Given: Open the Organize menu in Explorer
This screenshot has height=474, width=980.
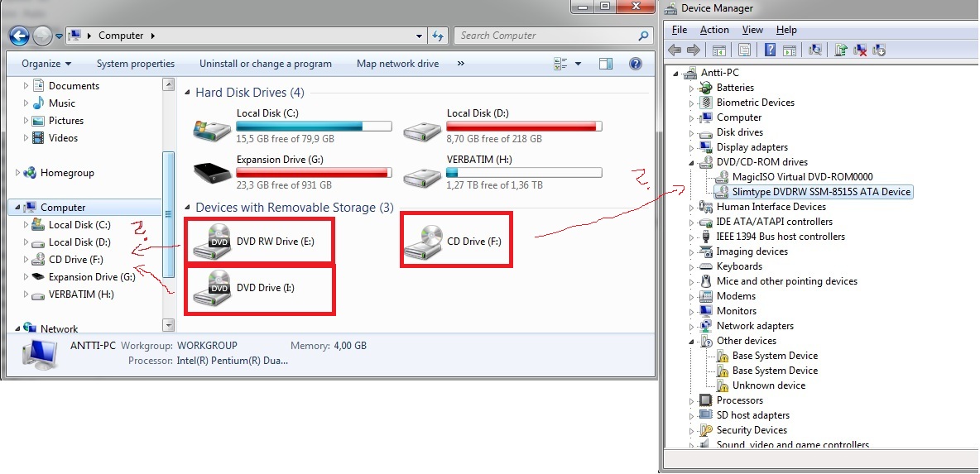Looking at the screenshot, I should click(46, 64).
